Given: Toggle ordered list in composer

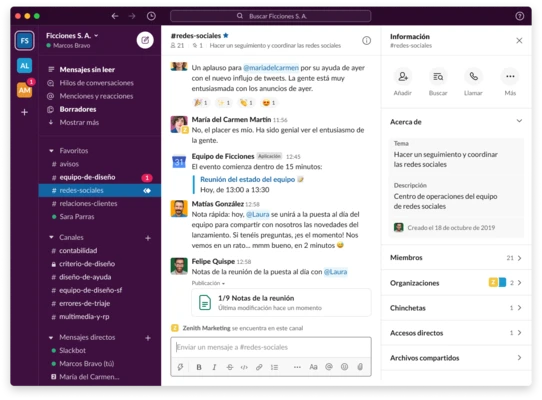Looking at the screenshot, I should (274, 367).
